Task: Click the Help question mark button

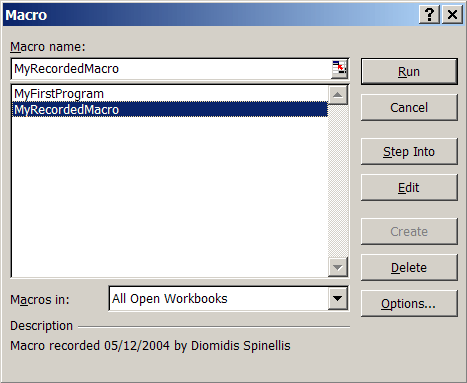Action: coord(429,15)
